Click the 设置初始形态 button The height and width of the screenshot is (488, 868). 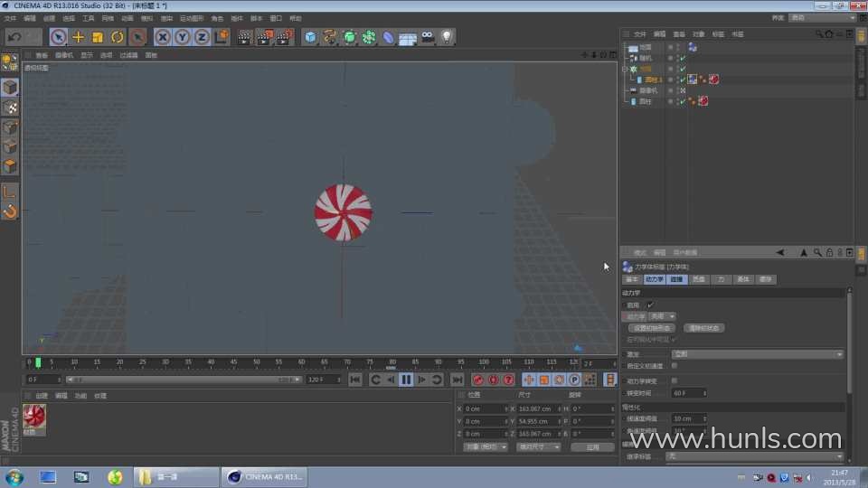(651, 328)
